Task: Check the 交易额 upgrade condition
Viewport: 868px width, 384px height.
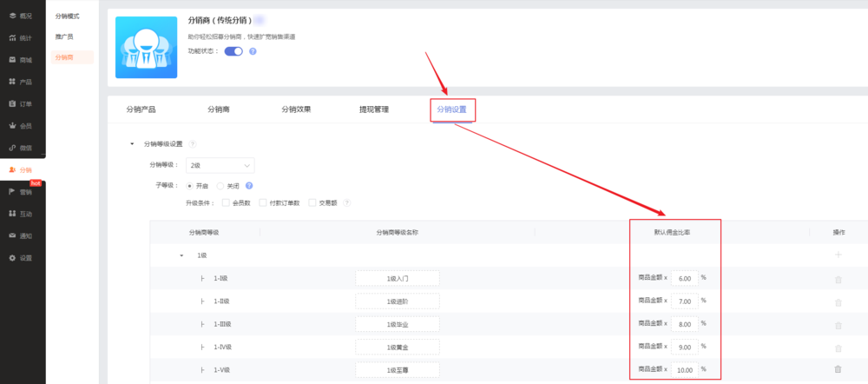Action: pos(312,202)
